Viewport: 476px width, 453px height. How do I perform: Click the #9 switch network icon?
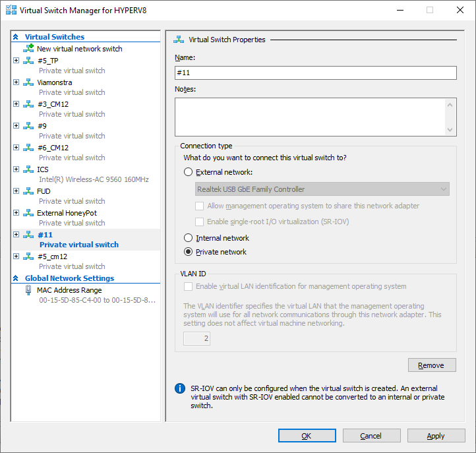coord(28,126)
